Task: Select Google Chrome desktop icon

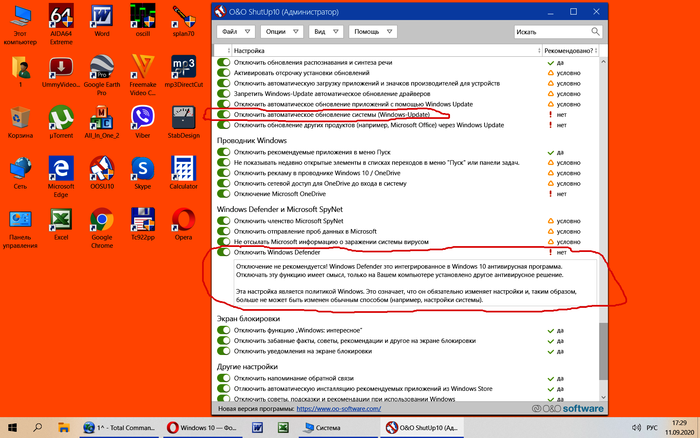Action: click(x=102, y=228)
